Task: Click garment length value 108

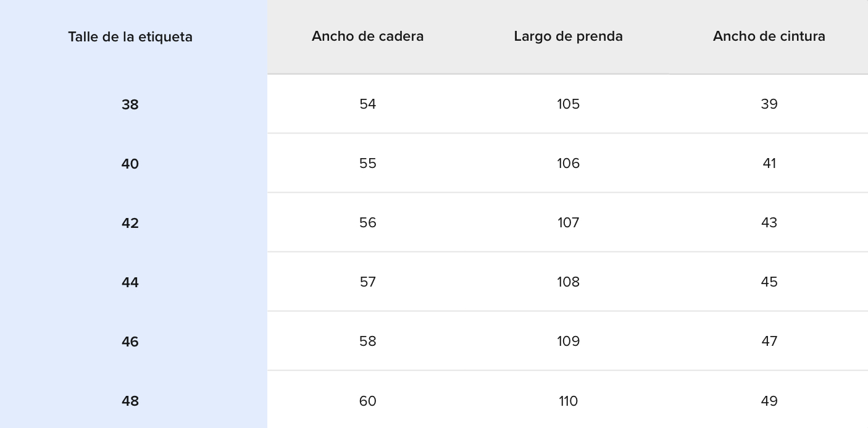Action: click(568, 282)
